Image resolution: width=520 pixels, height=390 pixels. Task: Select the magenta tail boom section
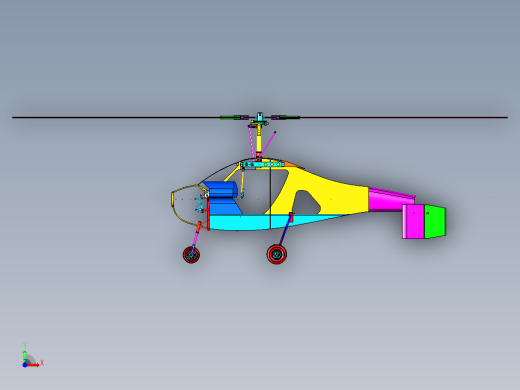pos(391,200)
